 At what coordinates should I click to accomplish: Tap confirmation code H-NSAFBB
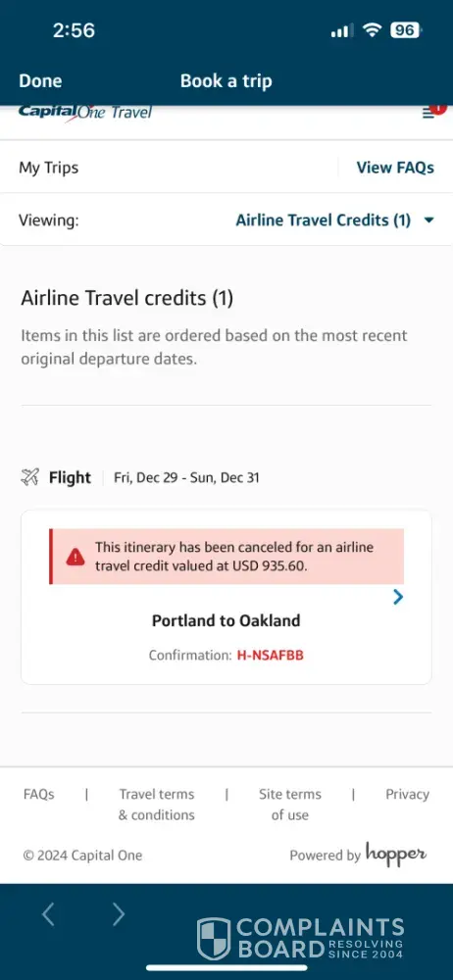tap(271, 656)
